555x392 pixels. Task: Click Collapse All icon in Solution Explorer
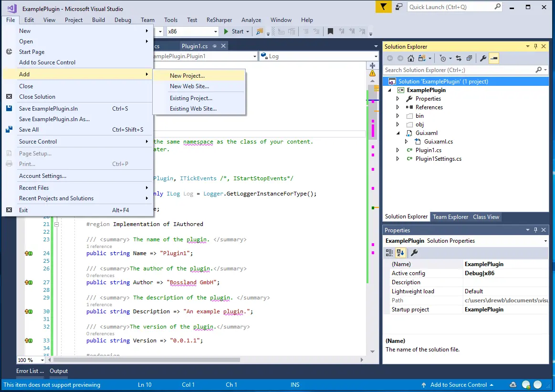point(470,58)
